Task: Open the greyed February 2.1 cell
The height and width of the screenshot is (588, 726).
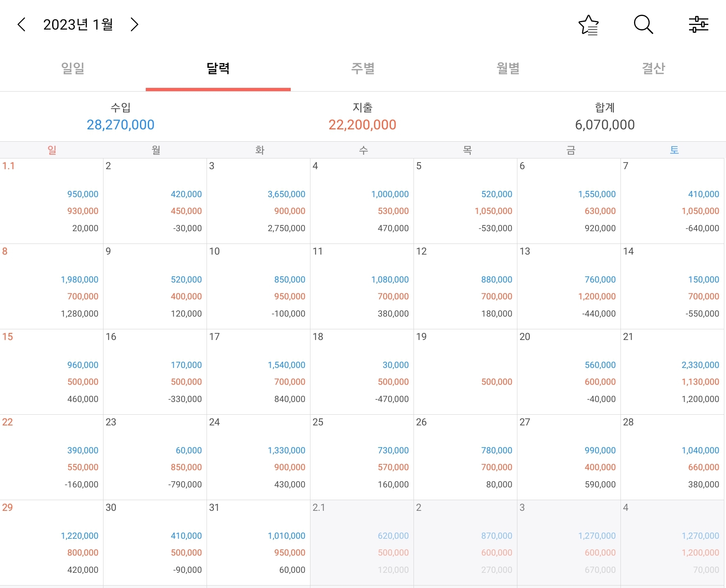Action: [362, 543]
